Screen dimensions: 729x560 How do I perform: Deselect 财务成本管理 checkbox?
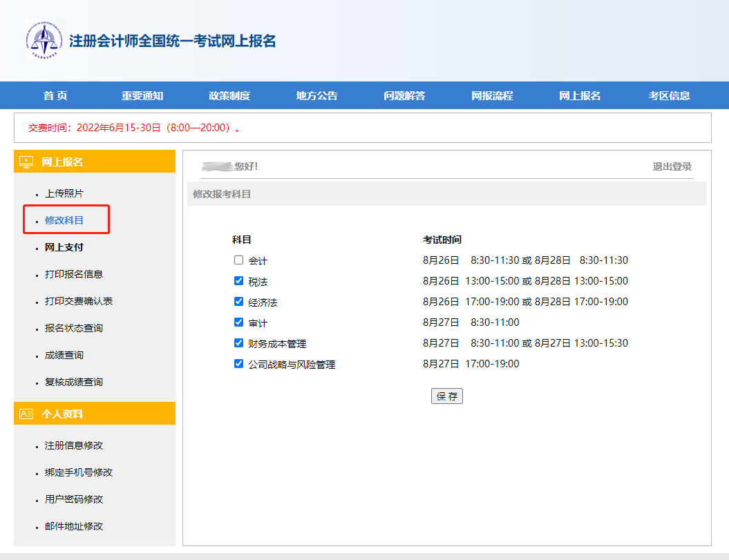[239, 343]
